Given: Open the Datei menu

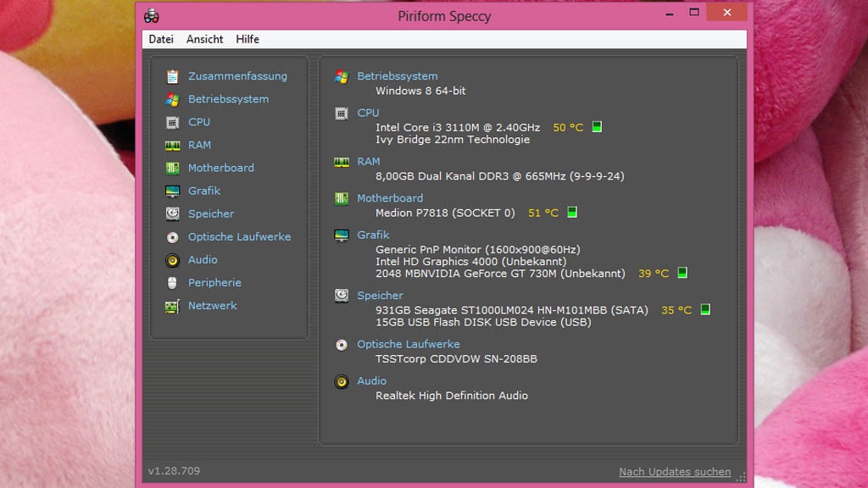Looking at the screenshot, I should (x=160, y=39).
